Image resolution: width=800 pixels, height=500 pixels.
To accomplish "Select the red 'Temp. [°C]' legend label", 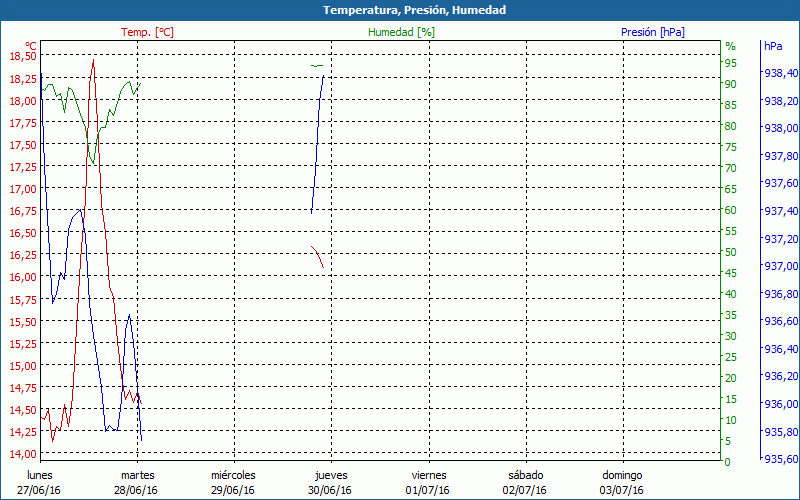I will [x=147, y=32].
